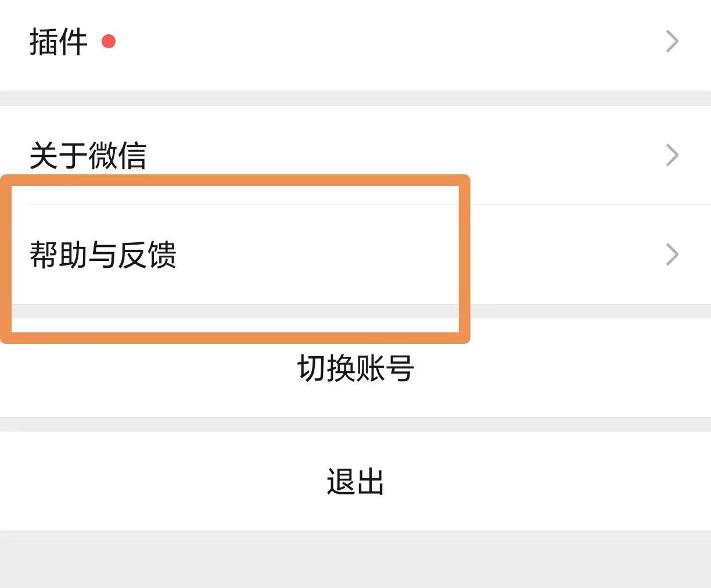This screenshot has width=711, height=588.
Task: Tap 切换账号 to switch account
Action: (x=355, y=368)
